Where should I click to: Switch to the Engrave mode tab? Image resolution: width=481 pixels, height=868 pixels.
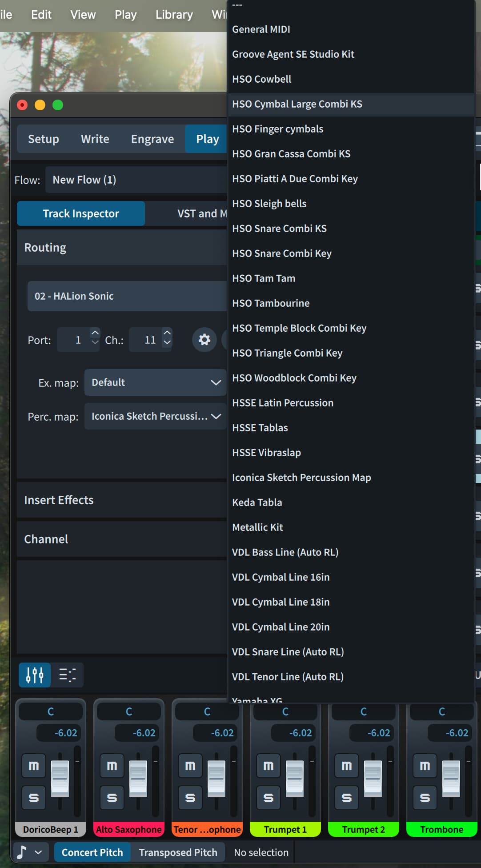click(152, 139)
